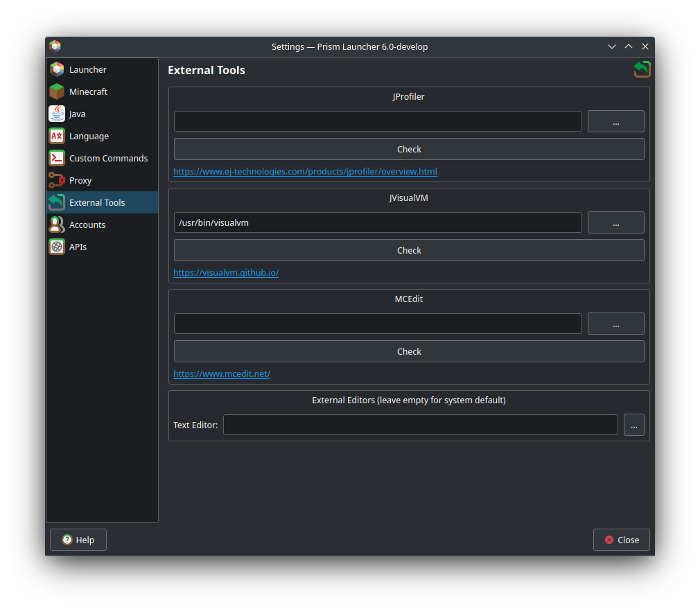Go to Language settings

[x=103, y=136]
